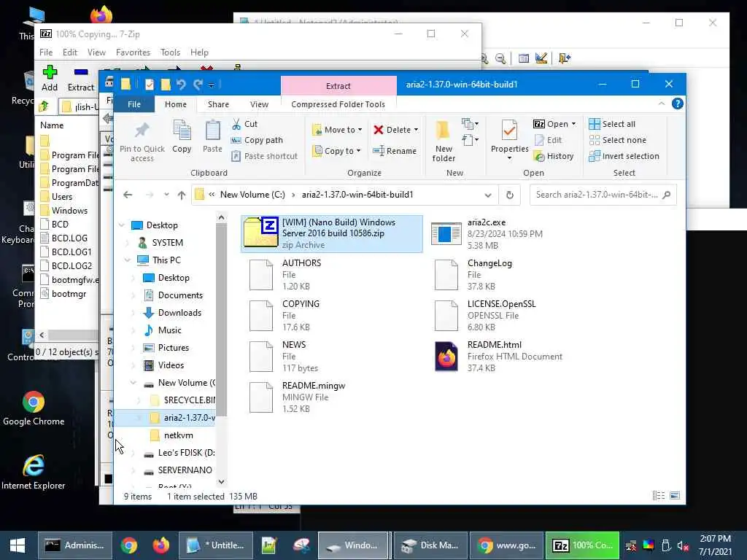Click the Back navigation arrow in Explorer

click(128, 195)
